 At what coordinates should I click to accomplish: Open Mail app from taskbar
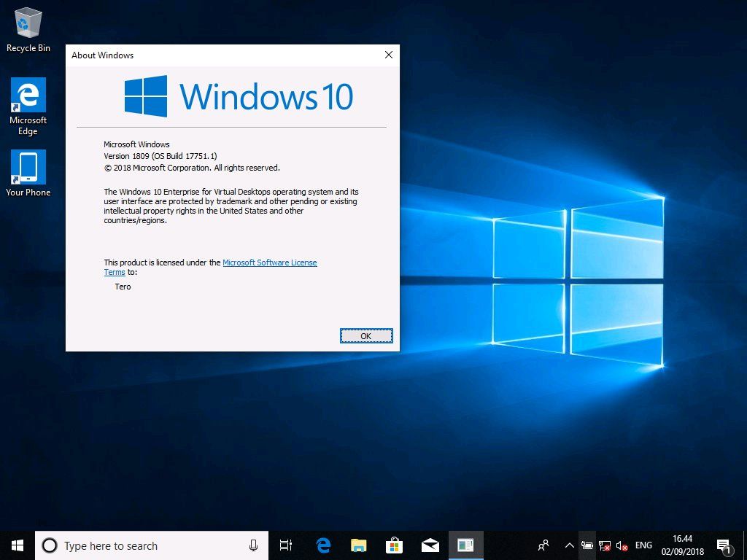(x=430, y=545)
